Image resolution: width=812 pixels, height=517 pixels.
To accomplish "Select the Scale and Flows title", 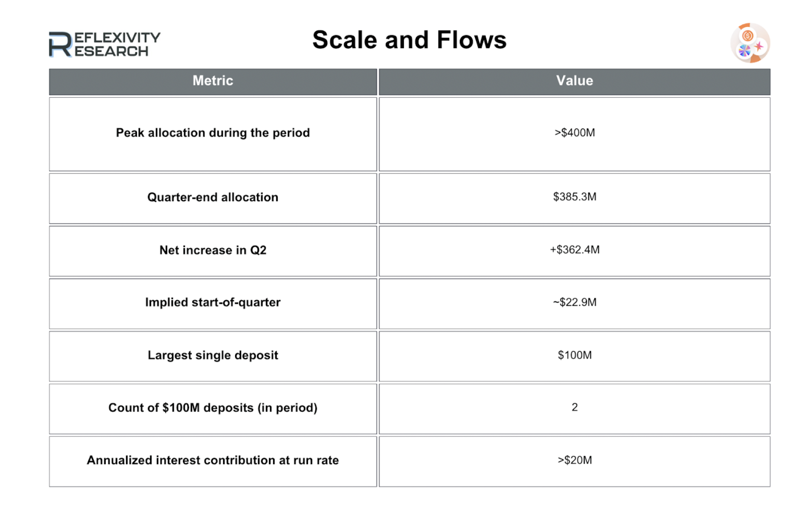I will pyautogui.click(x=409, y=40).
